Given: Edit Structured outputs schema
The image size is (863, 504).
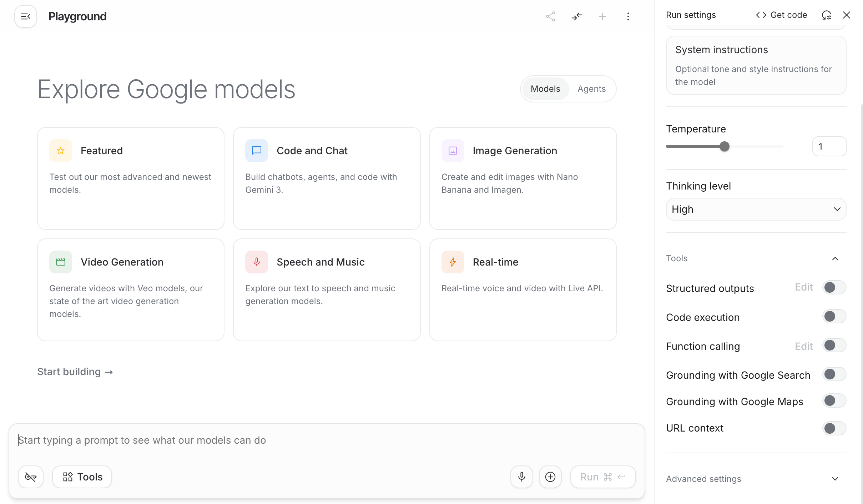Looking at the screenshot, I should 804,287.
